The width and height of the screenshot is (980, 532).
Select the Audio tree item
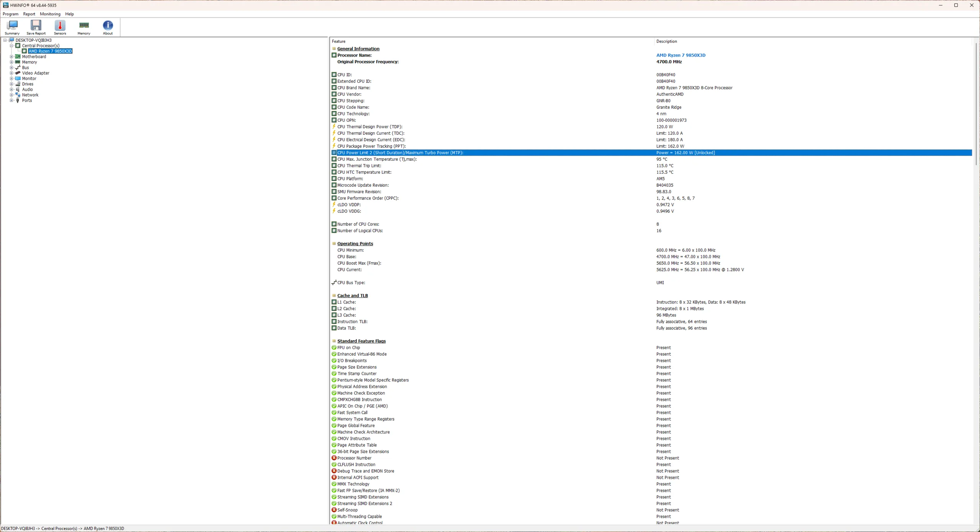[x=27, y=90]
